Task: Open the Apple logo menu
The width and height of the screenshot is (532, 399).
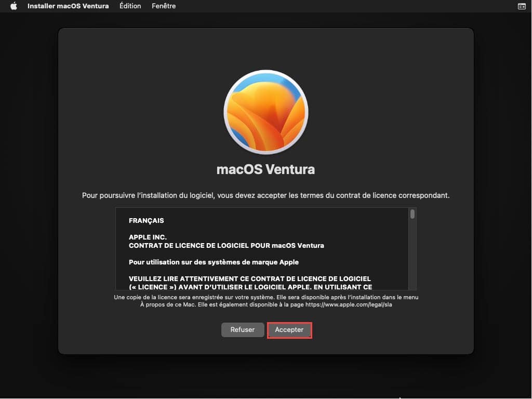Action: pos(14,6)
